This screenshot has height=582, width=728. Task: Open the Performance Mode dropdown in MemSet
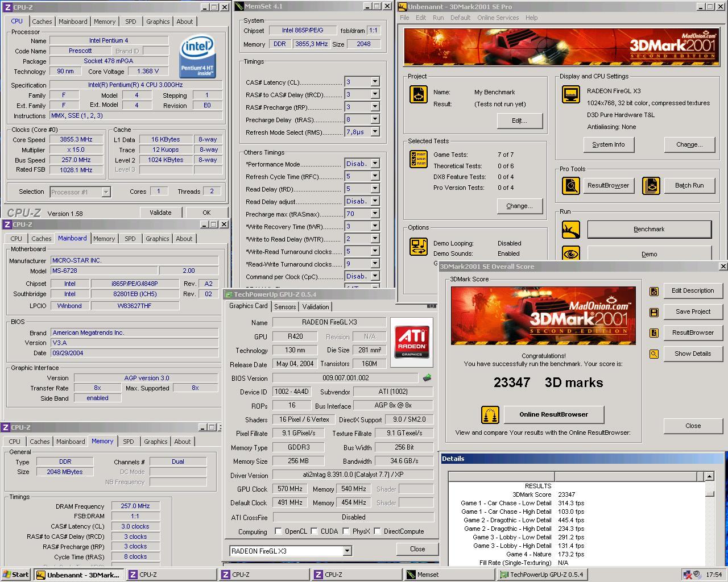pos(375,164)
